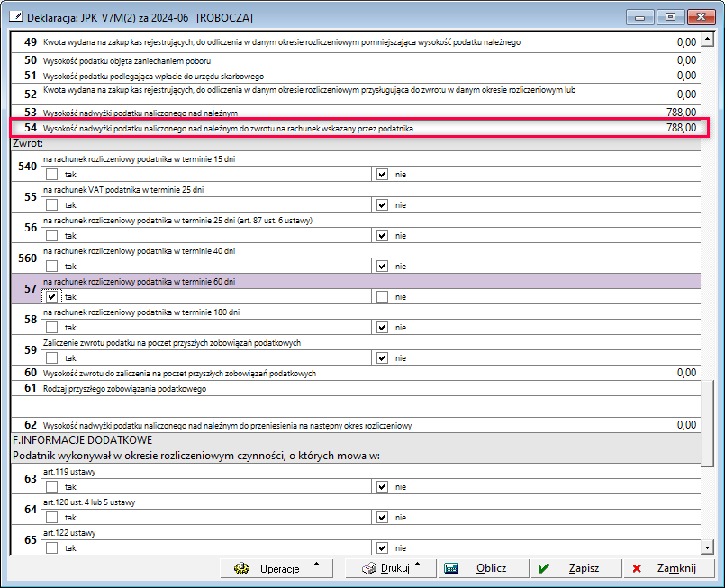The width and height of the screenshot is (725, 588).
Task: Toggle "nie" checkbox in field 560
Action: (x=383, y=267)
